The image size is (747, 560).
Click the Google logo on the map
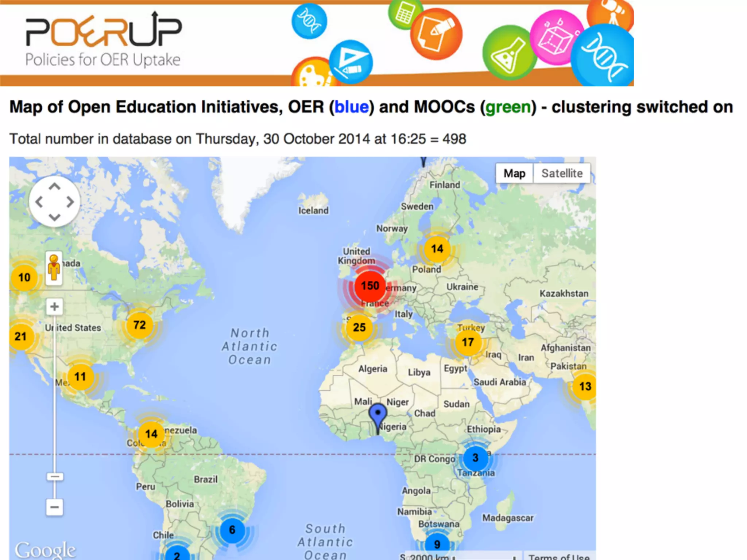[45, 550]
